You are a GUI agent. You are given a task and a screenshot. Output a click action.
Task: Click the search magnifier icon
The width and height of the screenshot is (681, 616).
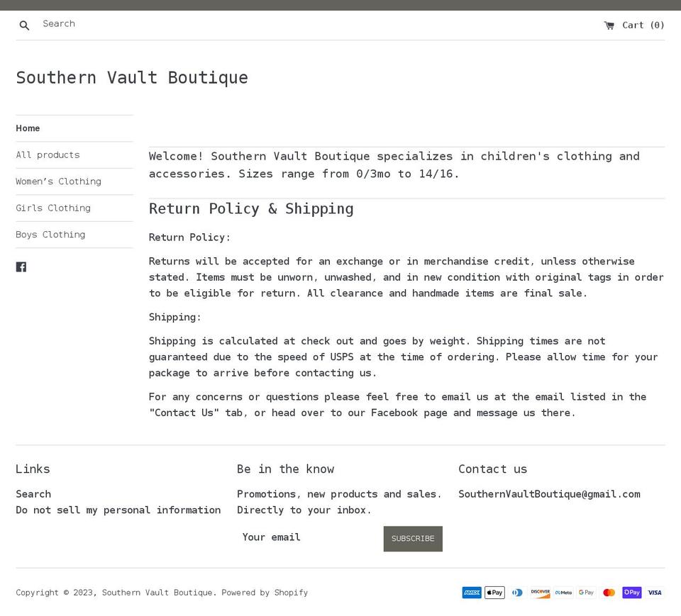24,25
